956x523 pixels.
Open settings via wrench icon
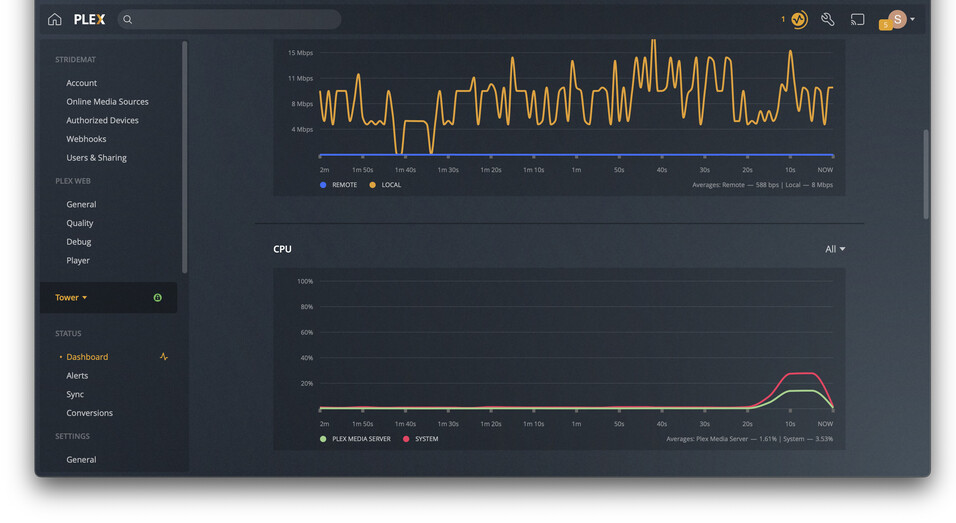pyautogui.click(x=827, y=20)
